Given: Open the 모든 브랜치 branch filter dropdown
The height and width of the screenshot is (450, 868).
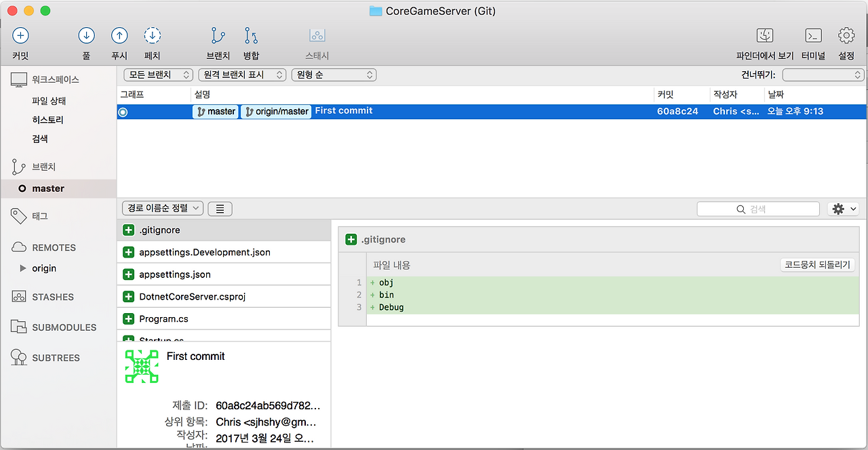Looking at the screenshot, I should pos(159,75).
